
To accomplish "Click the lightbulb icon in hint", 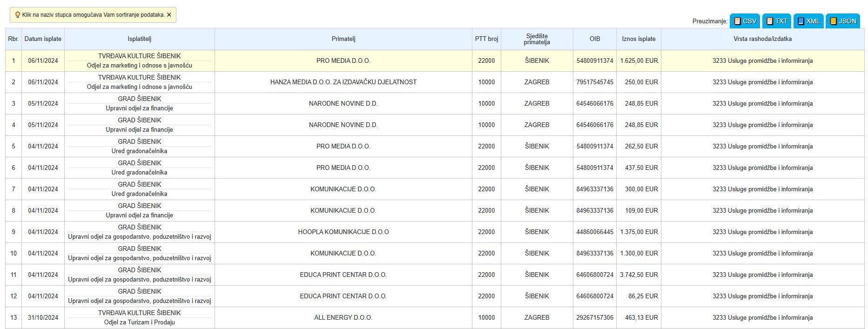I will [18, 15].
